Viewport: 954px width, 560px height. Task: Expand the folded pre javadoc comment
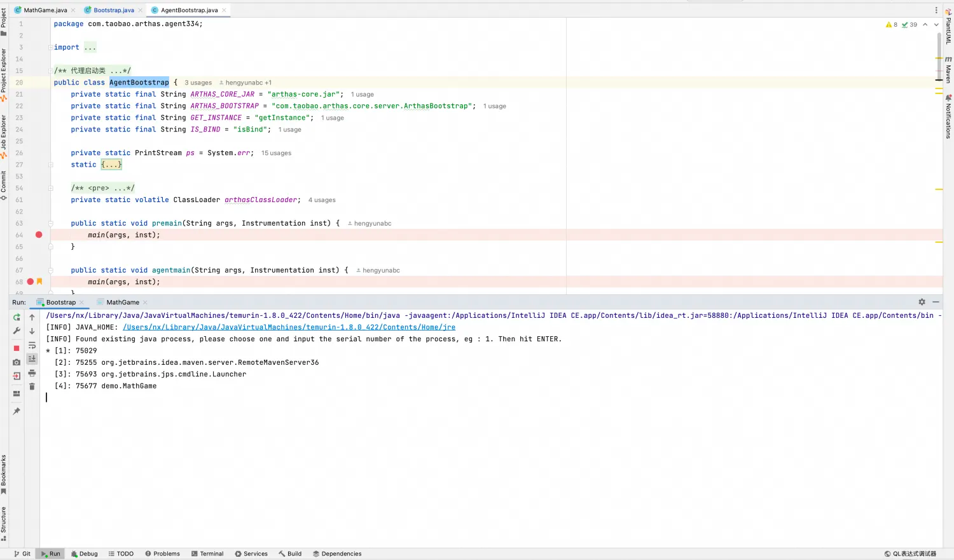coord(50,188)
